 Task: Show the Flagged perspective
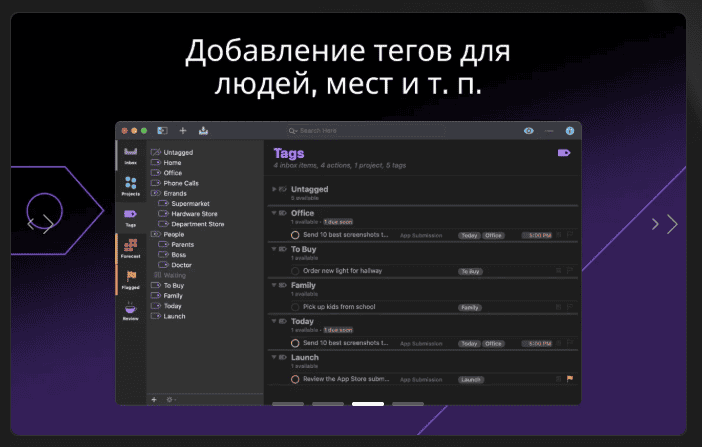[x=130, y=279]
